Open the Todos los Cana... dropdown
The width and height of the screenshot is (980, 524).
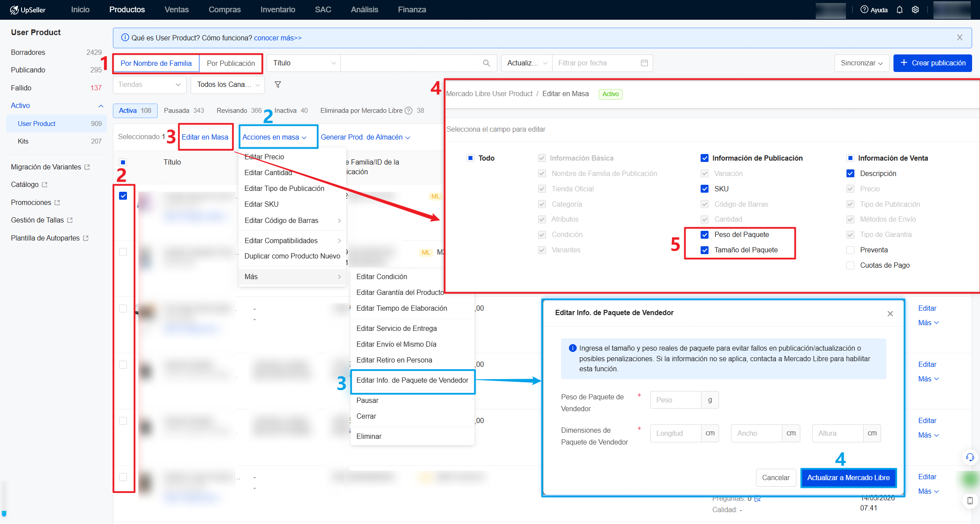(x=228, y=85)
